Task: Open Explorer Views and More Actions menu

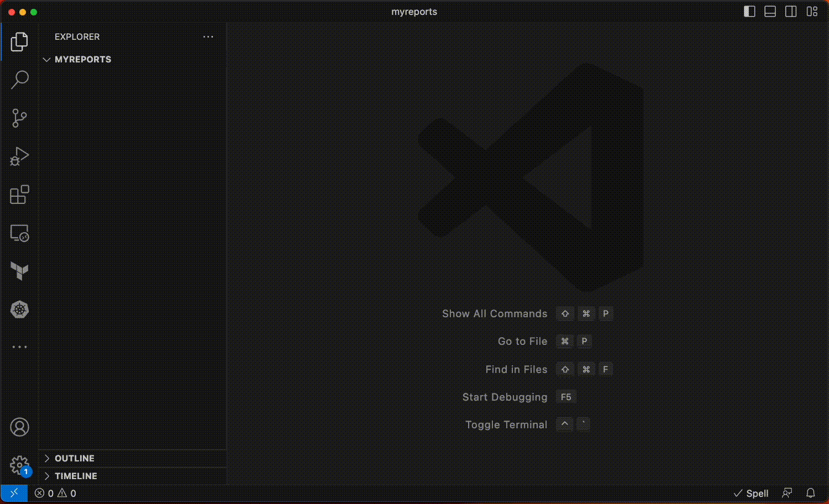Action: click(x=208, y=36)
